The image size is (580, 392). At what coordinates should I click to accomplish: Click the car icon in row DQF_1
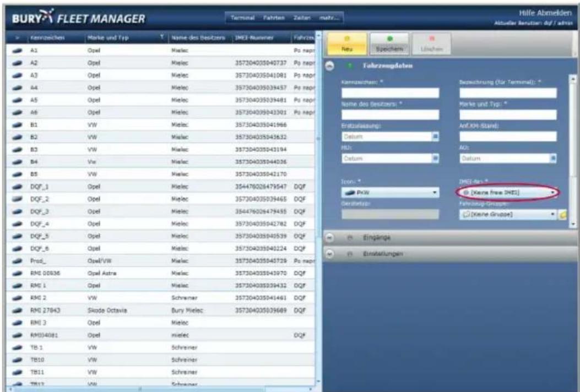(17, 187)
